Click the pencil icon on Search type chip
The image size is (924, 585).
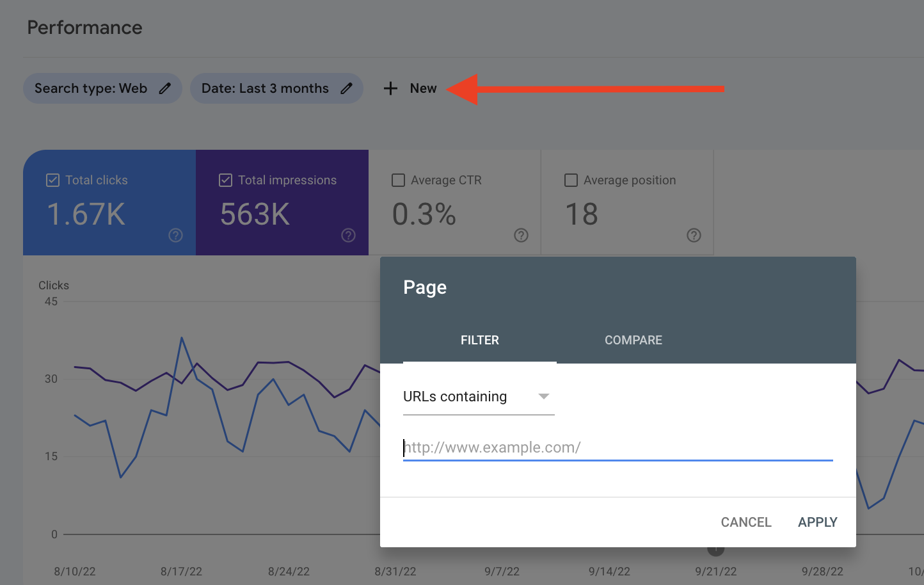pyautogui.click(x=165, y=88)
